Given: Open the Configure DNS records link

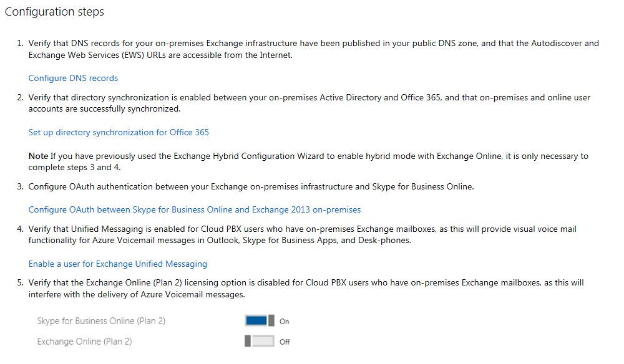Looking at the screenshot, I should [x=73, y=78].
